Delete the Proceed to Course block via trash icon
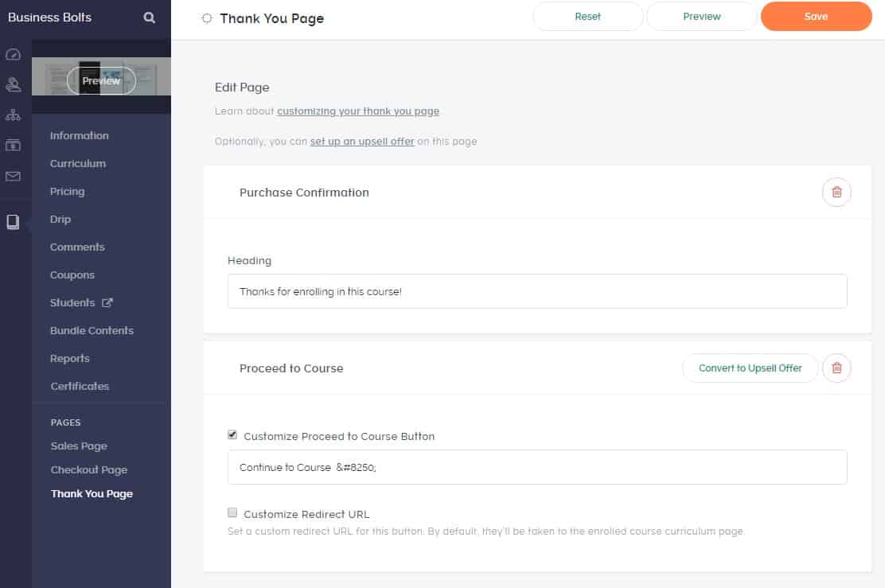This screenshot has width=885, height=588. pyautogui.click(x=836, y=368)
